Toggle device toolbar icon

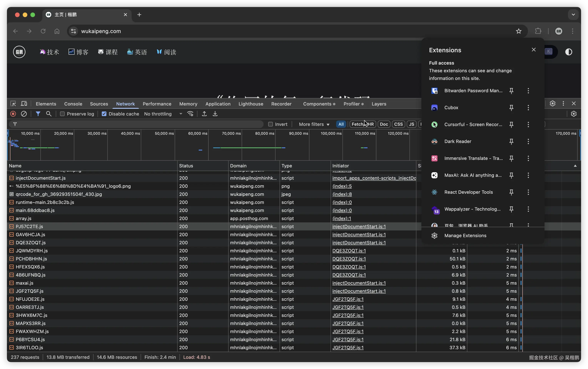tap(24, 104)
